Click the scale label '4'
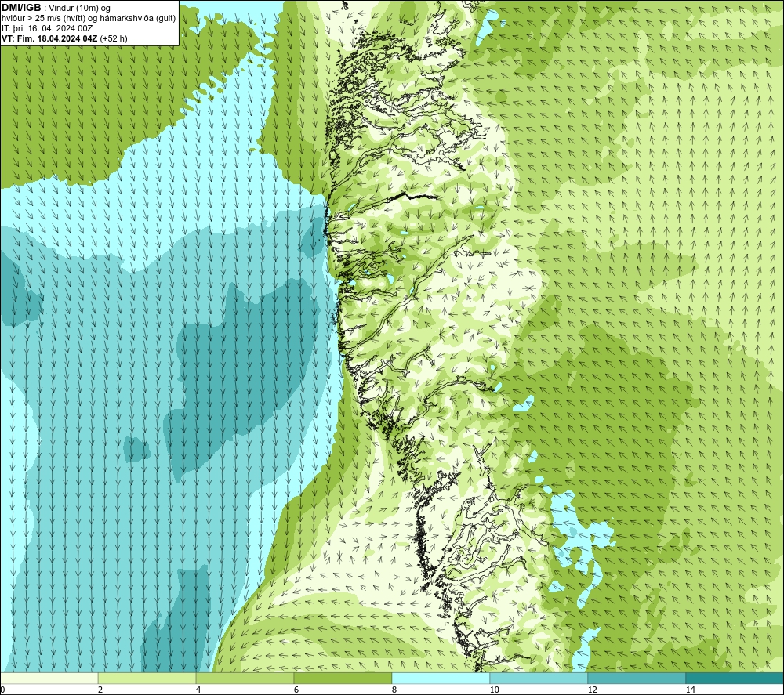784x695 pixels. (x=198, y=690)
